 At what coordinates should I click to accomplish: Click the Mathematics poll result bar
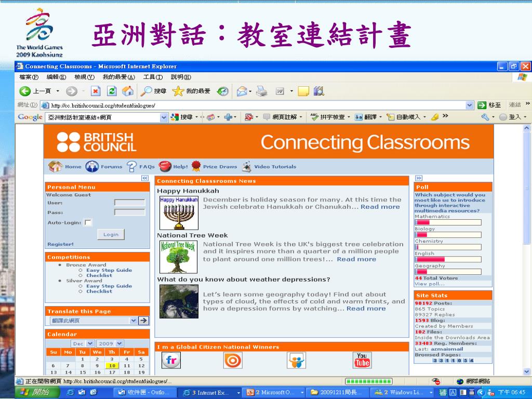[448, 222]
